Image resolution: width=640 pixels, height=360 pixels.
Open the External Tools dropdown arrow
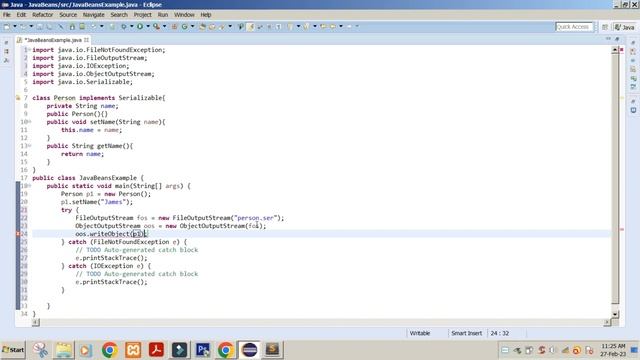pyautogui.click(x=164, y=27)
